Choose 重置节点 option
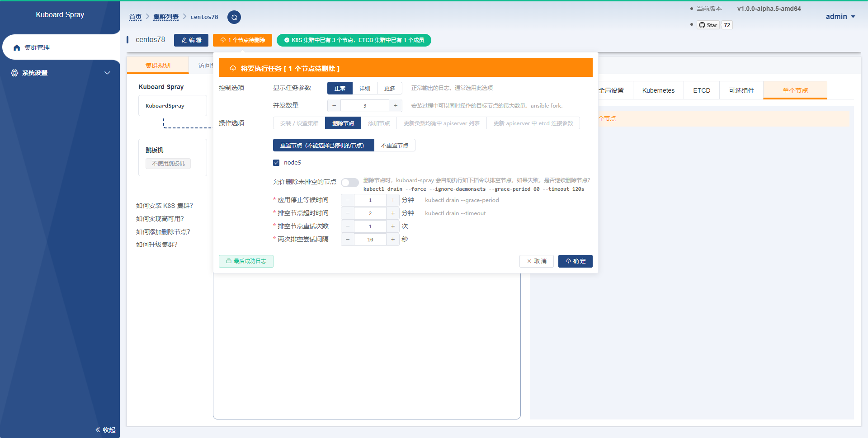The image size is (868, 438). tap(324, 145)
